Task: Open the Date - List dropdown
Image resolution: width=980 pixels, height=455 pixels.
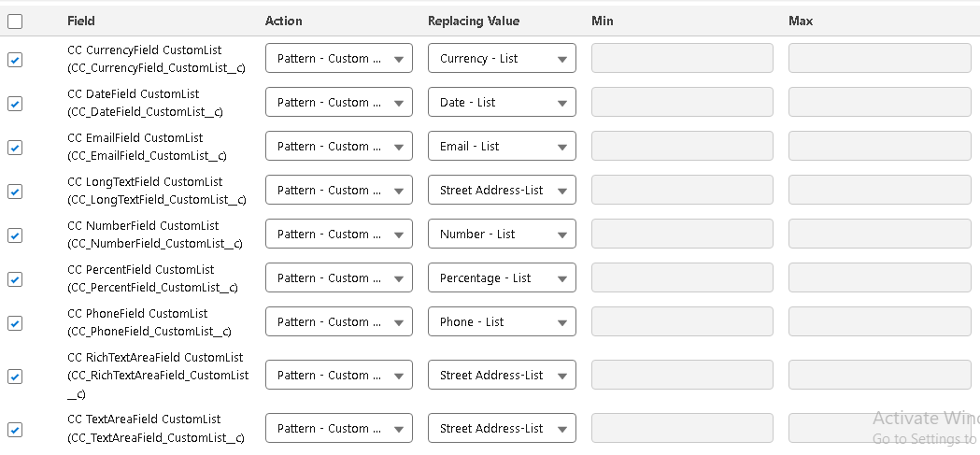Action: point(502,103)
